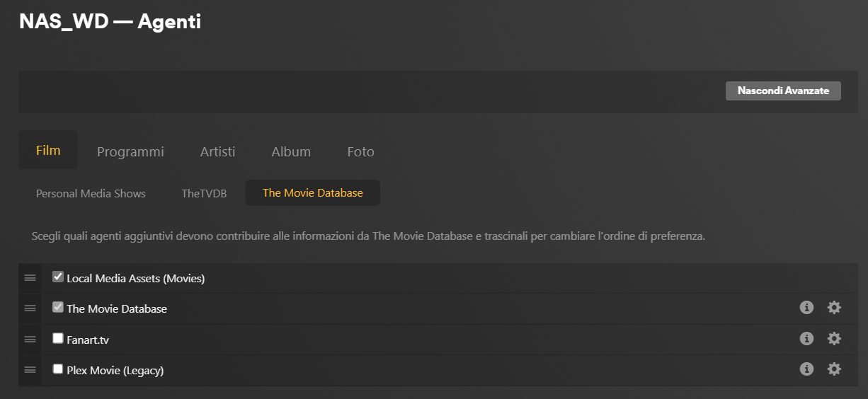Click drag handle for Local Media Assets row
Screen dimensions: 868x399
30,278
